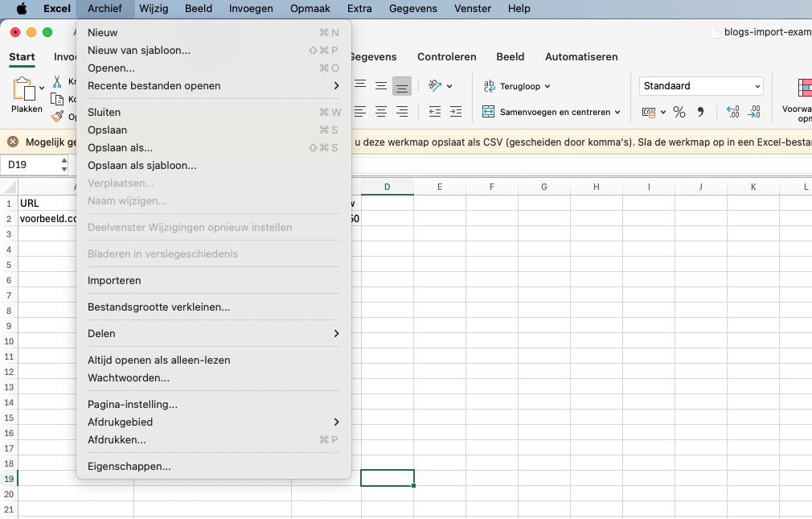Image resolution: width=812 pixels, height=519 pixels.
Task: Open the Gegevens menu bar item
Action: (x=413, y=9)
